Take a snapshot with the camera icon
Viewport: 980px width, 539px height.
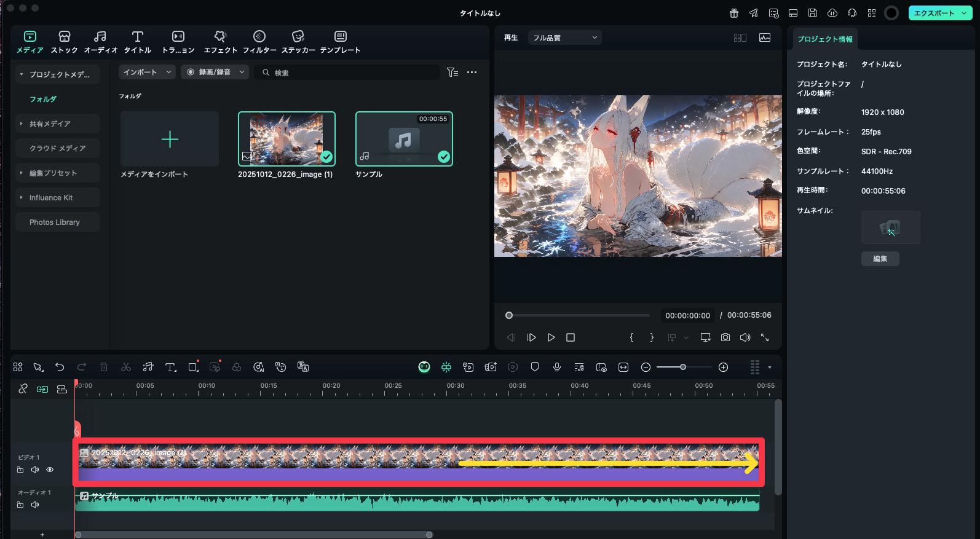(725, 337)
